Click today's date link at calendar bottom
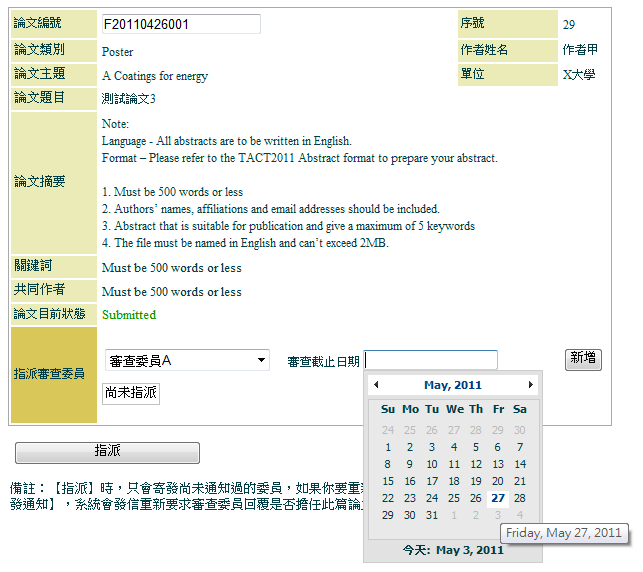 tap(453, 550)
